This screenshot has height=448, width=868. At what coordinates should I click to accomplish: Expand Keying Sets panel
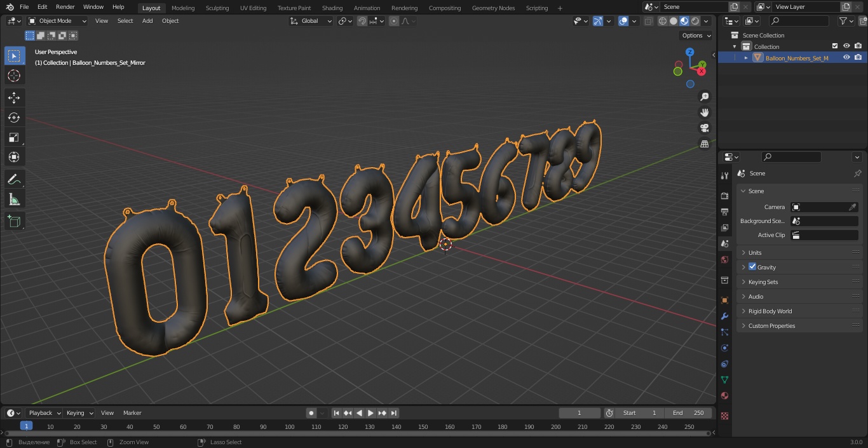click(800, 282)
